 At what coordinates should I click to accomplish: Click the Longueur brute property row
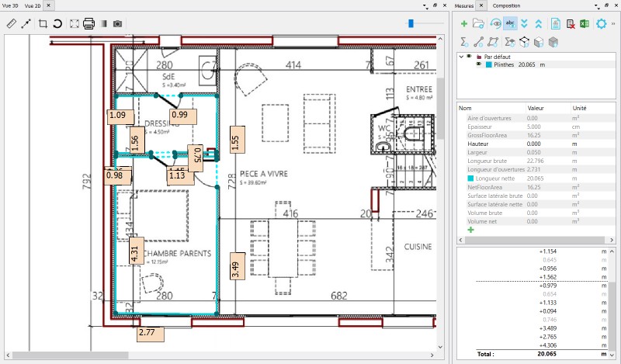[x=536, y=161]
